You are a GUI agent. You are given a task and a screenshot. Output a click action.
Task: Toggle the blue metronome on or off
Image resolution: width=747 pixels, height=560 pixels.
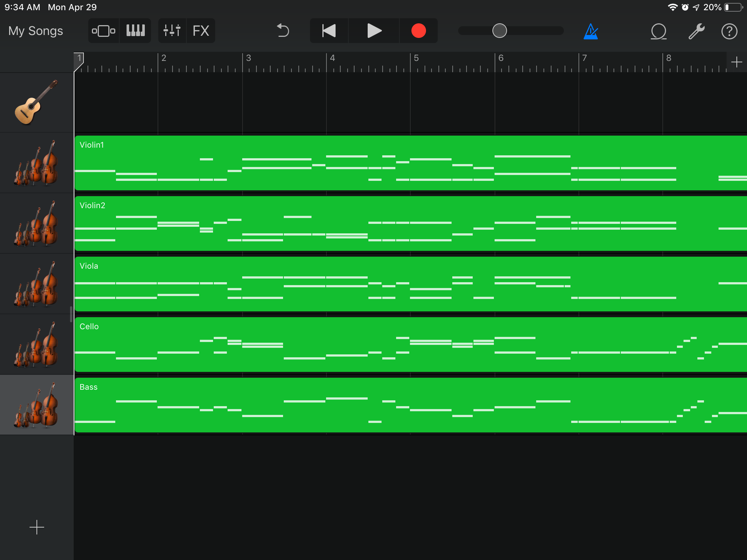[x=591, y=31]
